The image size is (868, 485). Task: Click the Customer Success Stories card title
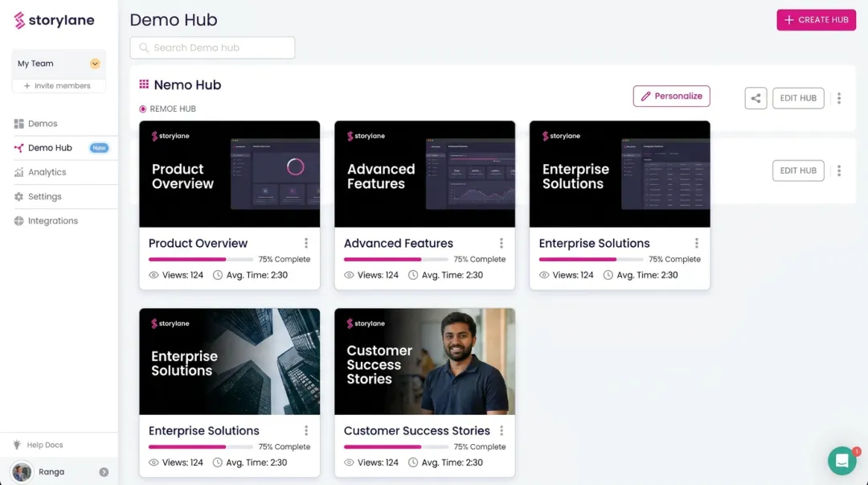click(417, 430)
